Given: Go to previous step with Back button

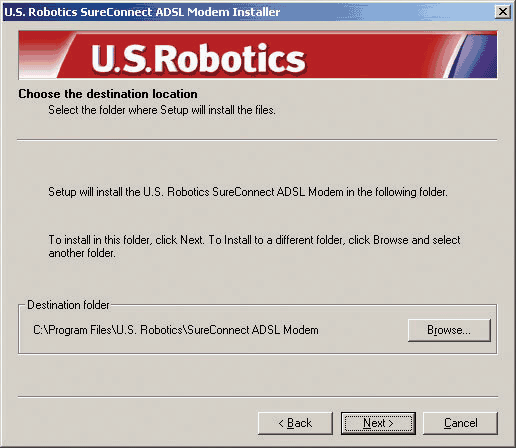Looking at the screenshot, I should pyautogui.click(x=295, y=423).
